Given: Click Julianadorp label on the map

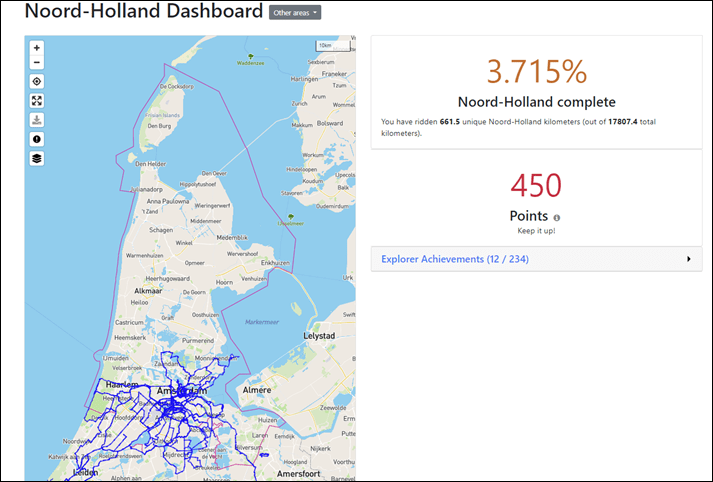Looking at the screenshot, I should 146,189.
